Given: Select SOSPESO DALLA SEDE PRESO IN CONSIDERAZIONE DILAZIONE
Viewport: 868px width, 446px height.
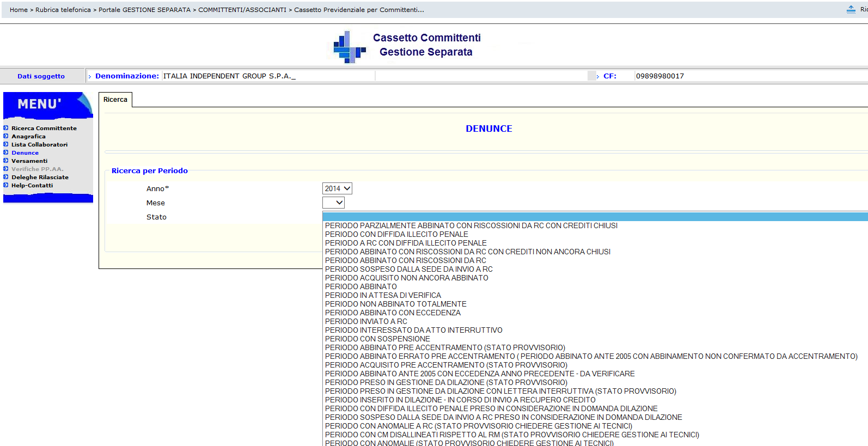Looking at the screenshot, I should pyautogui.click(x=595, y=417).
